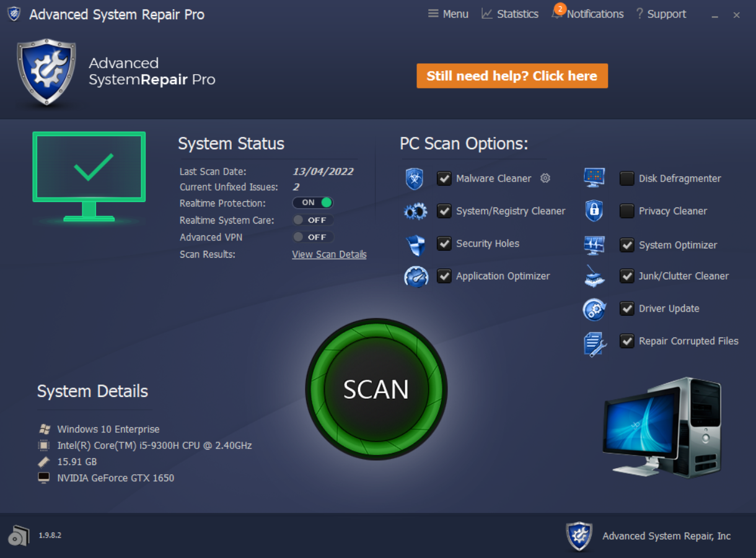Click the Advanced System Repair, Inc footer shield

pyautogui.click(x=579, y=536)
